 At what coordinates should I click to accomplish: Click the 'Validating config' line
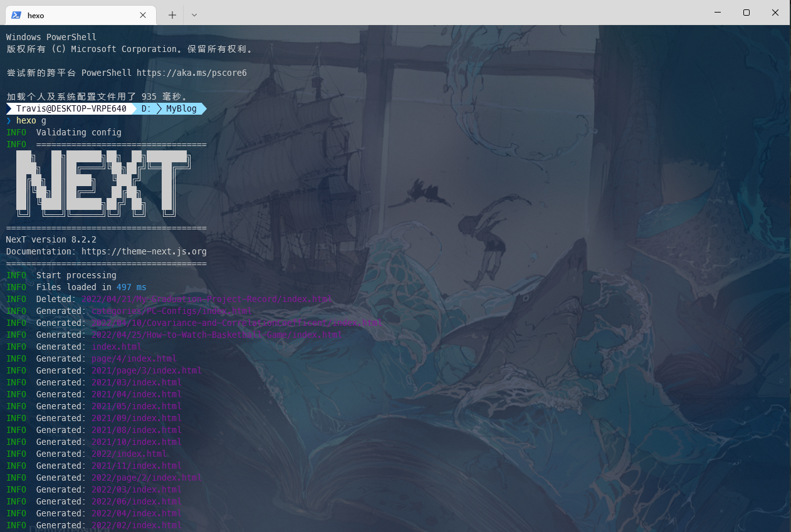click(x=79, y=132)
